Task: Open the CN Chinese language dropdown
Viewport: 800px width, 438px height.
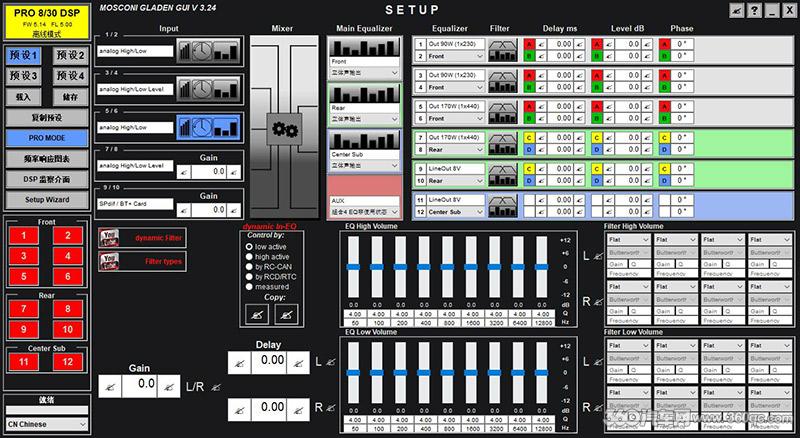Action: (x=47, y=424)
